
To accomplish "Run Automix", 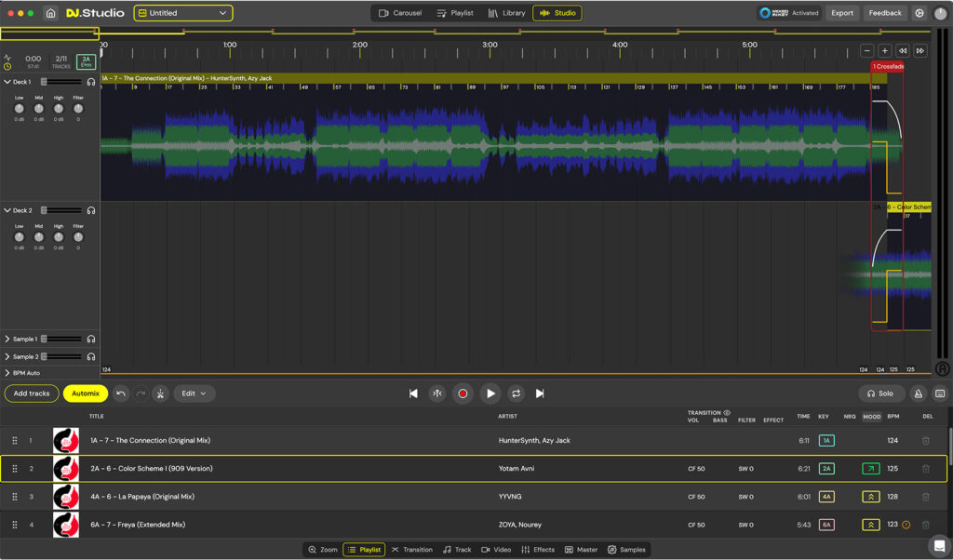I will (85, 393).
